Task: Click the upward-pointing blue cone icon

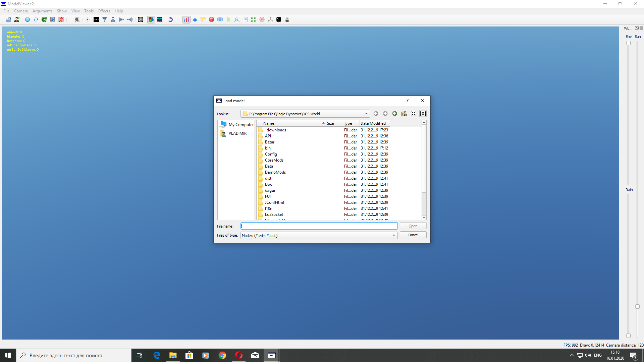Action: [x=113, y=19]
